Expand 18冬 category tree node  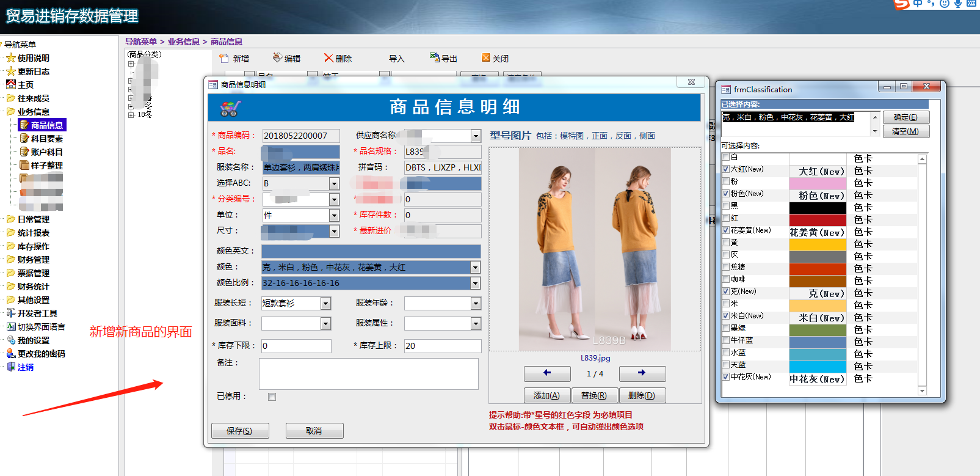pyautogui.click(x=131, y=114)
